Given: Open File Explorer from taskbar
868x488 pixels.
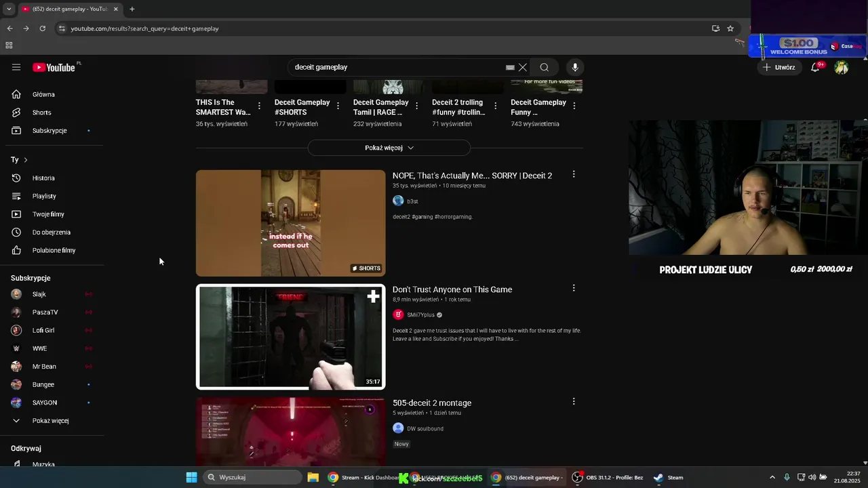Looking at the screenshot, I should click(x=313, y=477).
